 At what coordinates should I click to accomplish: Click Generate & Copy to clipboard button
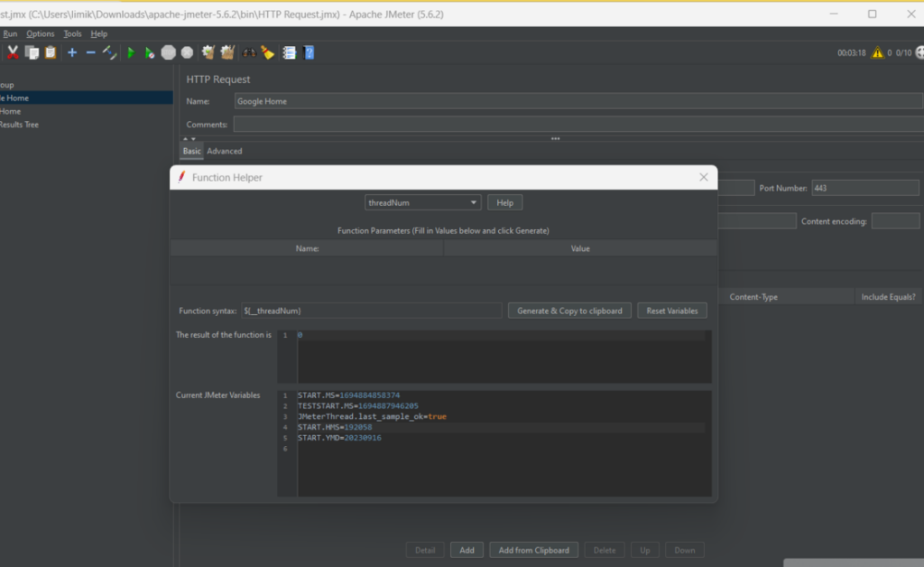click(x=569, y=311)
